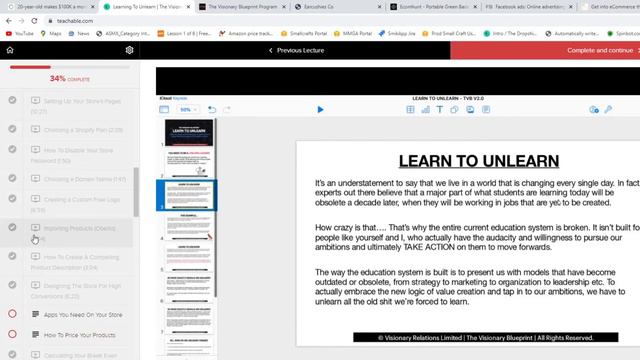Switch to The Visionary Blueprint Program tab
640x360 pixels.
click(x=242, y=7)
